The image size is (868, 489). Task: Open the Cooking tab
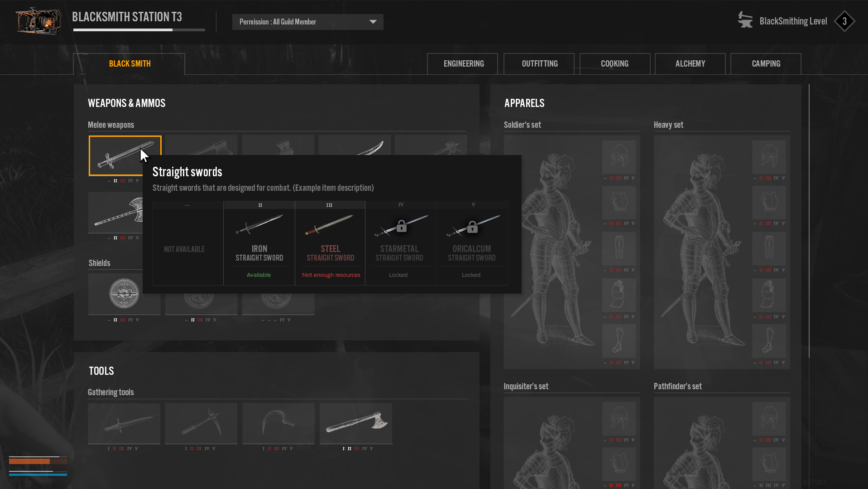pyautogui.click(x=614, y=64)
